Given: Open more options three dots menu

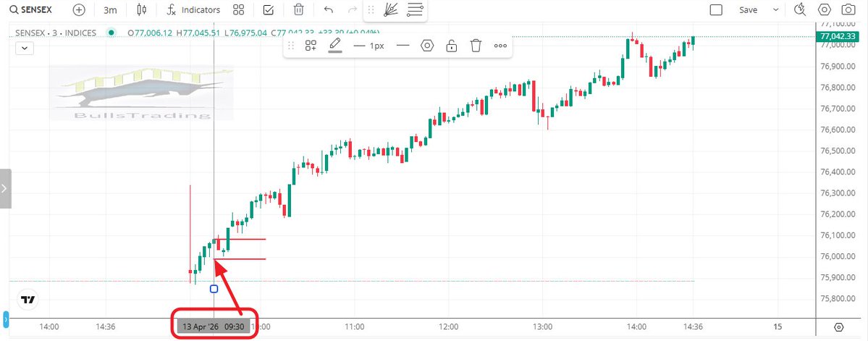Looking at the screenshot, I should pos(500,46).
